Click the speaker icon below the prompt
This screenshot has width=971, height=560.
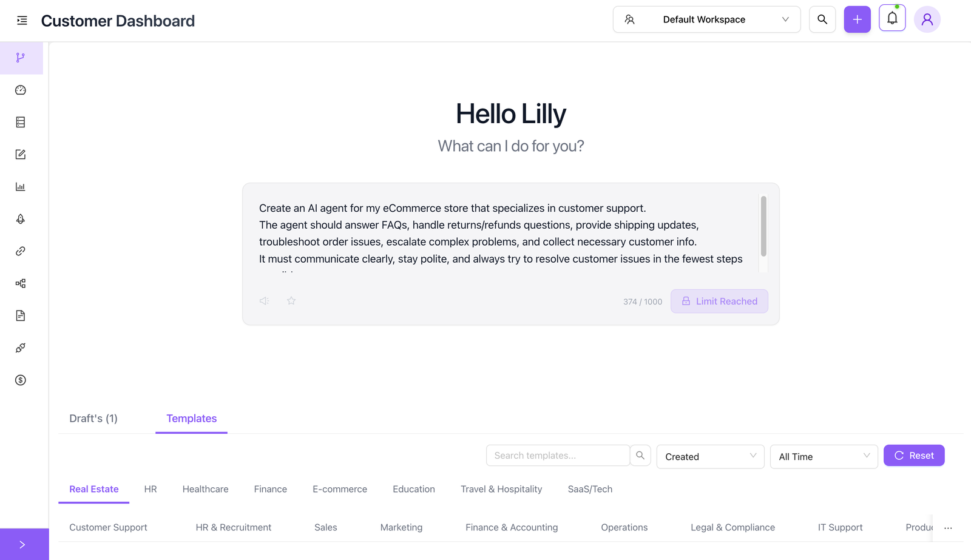(x=265, y=301)
